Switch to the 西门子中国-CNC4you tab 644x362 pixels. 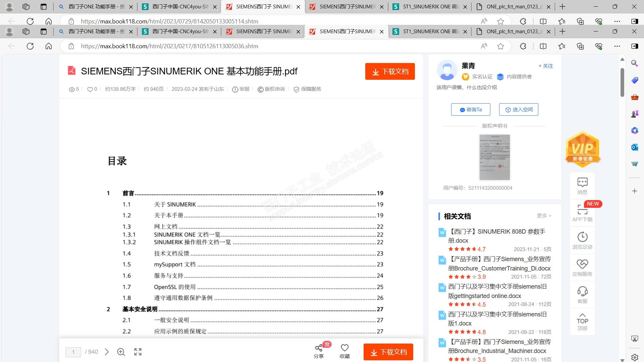(x=180, y=32)
